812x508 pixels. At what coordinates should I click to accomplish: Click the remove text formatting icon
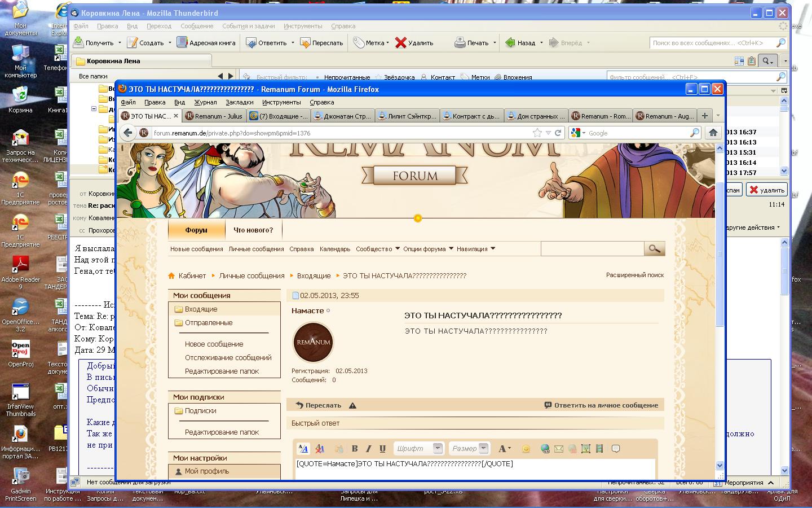click(320, 449)
